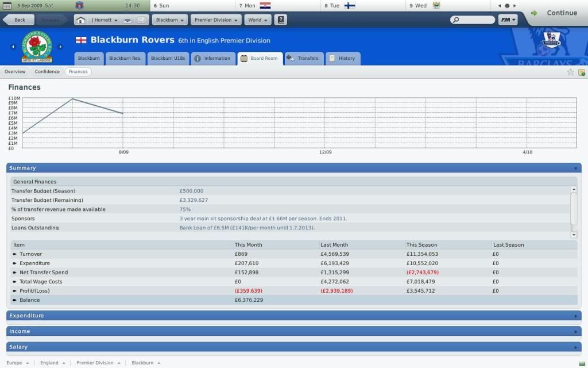
Task: Select the Overview sub-tab
Action: [x=15, y=72]
